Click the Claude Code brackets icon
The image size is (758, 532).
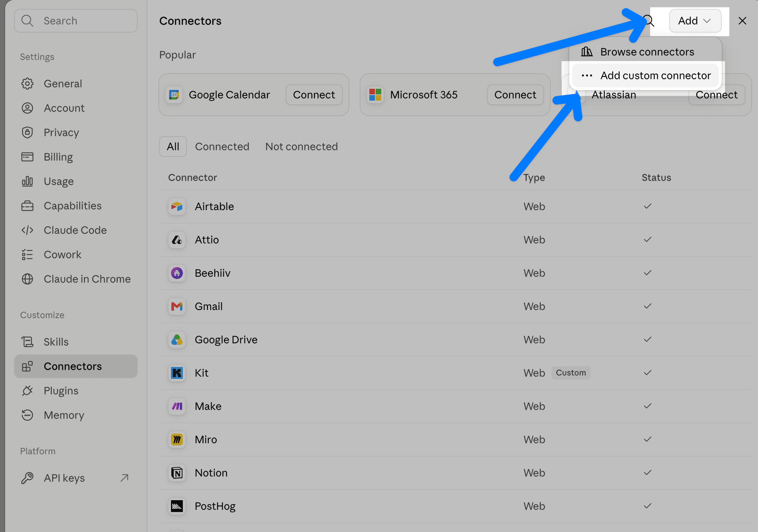point(27,230)
